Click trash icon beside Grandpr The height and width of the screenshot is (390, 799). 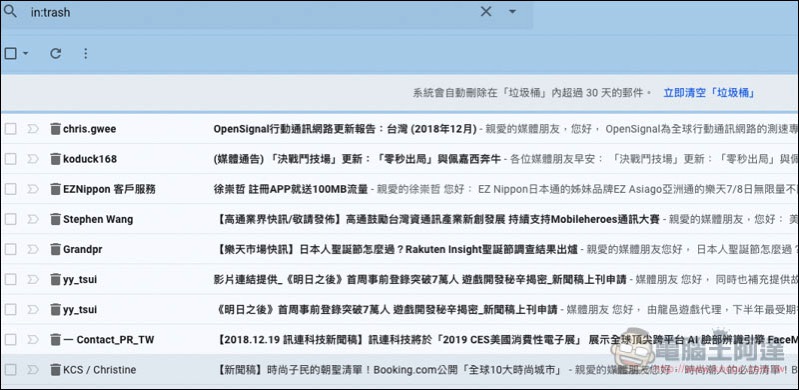coord(55,249)
